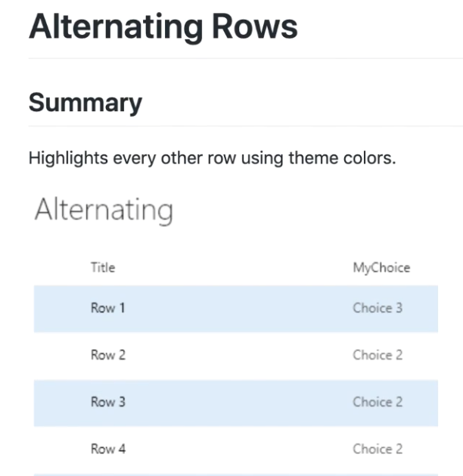Select the Row 4 title cell

click(x=108, y=450)
